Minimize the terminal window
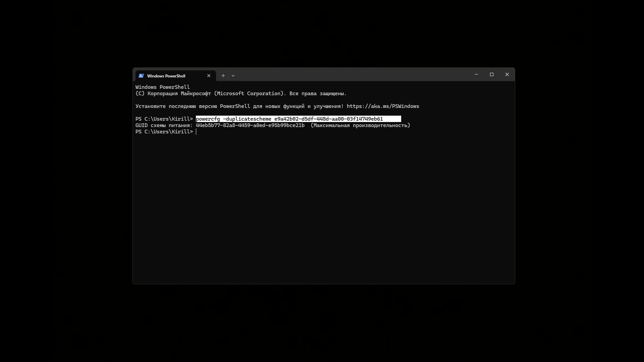Screen dimensions: 644x362 coord(476,74)
